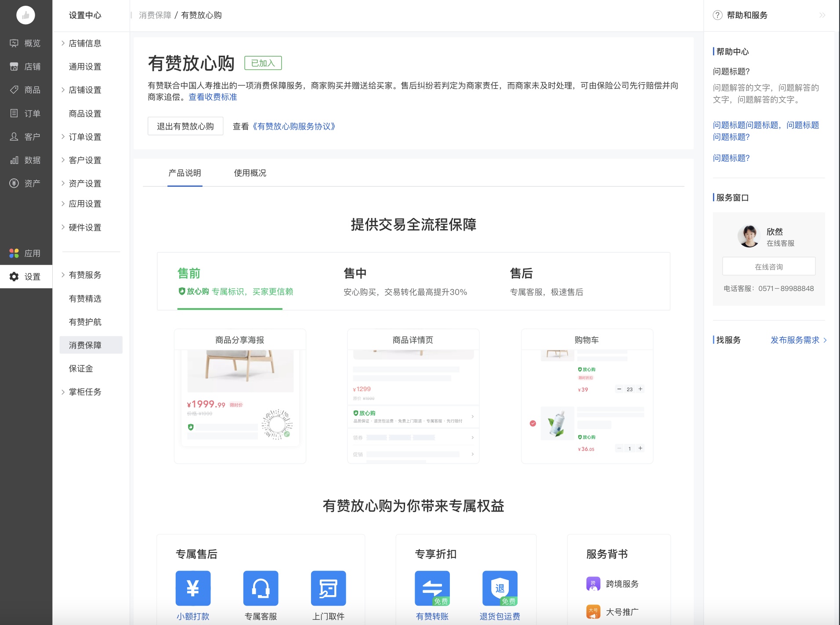
Task: Open 商品设置 in settings menu
Action: [85, 113]
